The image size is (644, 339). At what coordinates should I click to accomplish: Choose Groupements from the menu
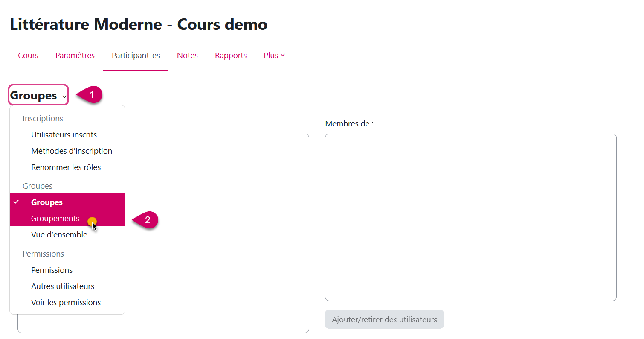pos(55,219)
